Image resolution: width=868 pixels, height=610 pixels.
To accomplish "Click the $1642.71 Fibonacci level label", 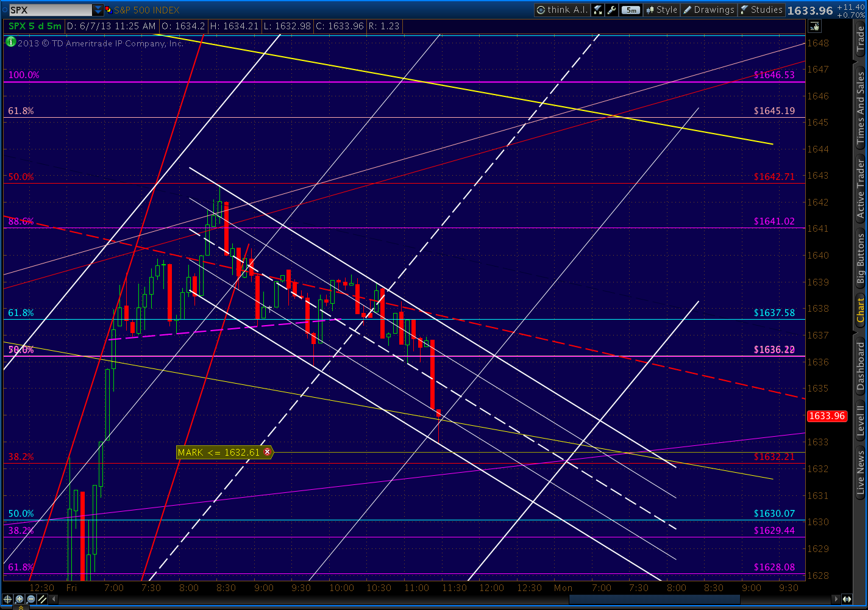I will pyautogui.click(x=774, y=177).
